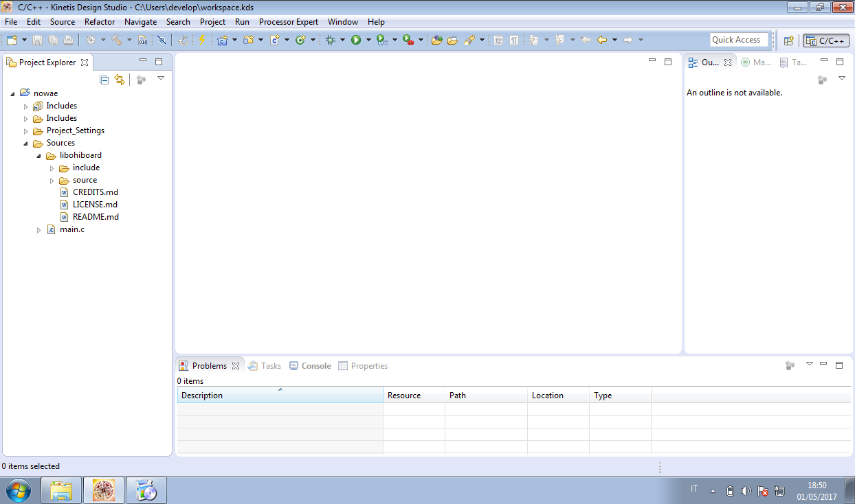
Task: Close the Problems tab
Action: point(236,366)
